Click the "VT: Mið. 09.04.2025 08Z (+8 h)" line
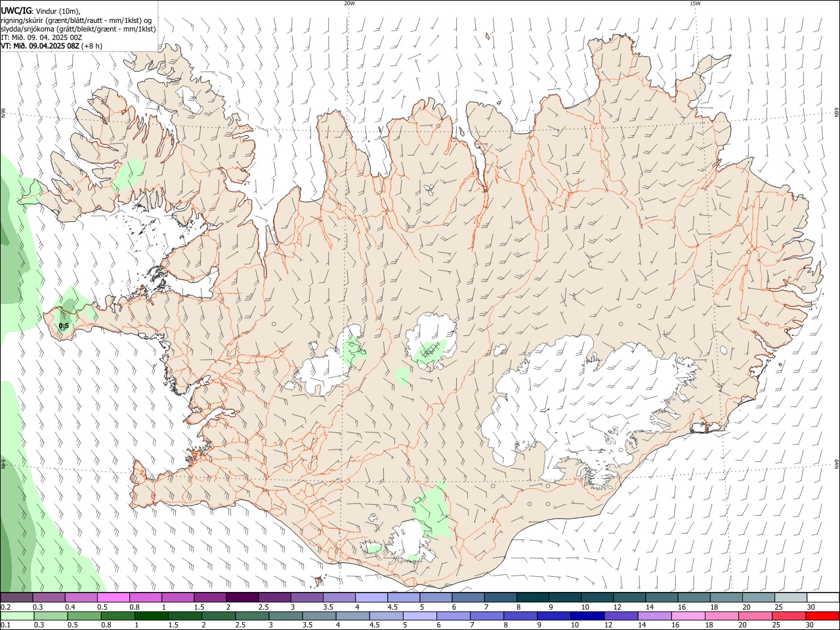The width and height of the screenshot is (840, 630). tap(52, 46)
